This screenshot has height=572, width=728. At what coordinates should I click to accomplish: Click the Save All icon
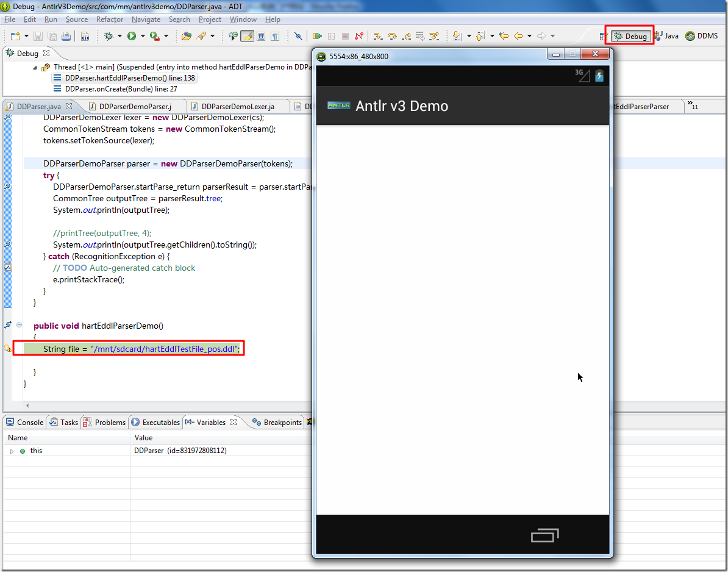(52, 36)
